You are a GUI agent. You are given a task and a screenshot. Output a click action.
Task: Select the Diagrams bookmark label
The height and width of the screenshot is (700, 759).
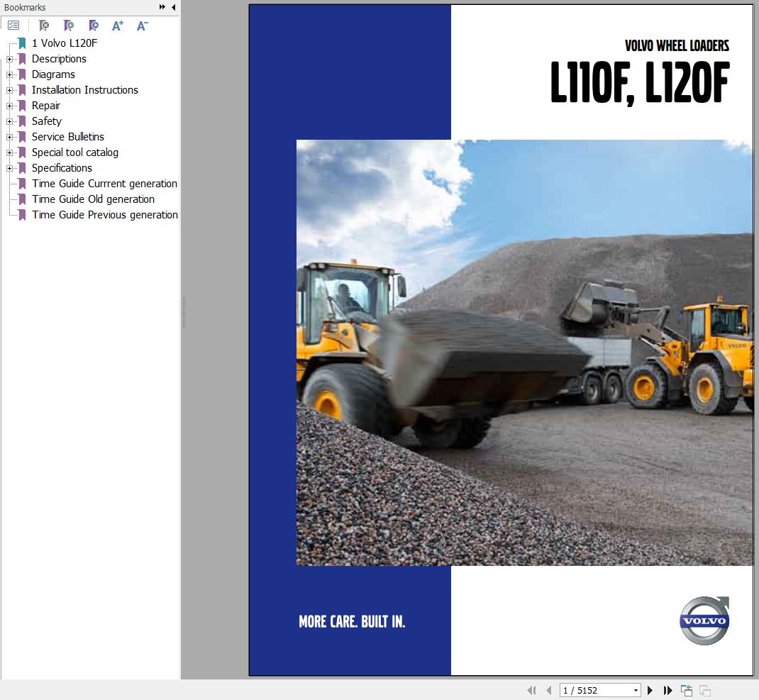click(53, 74)
